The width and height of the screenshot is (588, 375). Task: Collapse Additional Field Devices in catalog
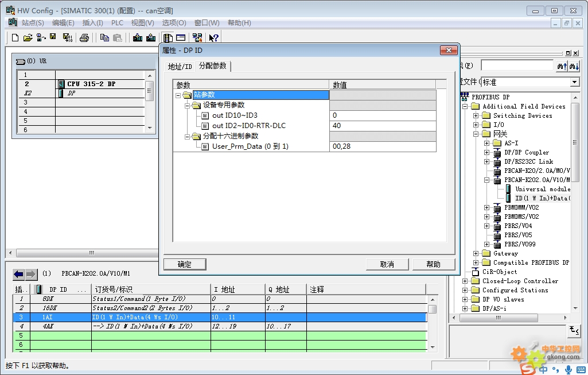[465, 107]
